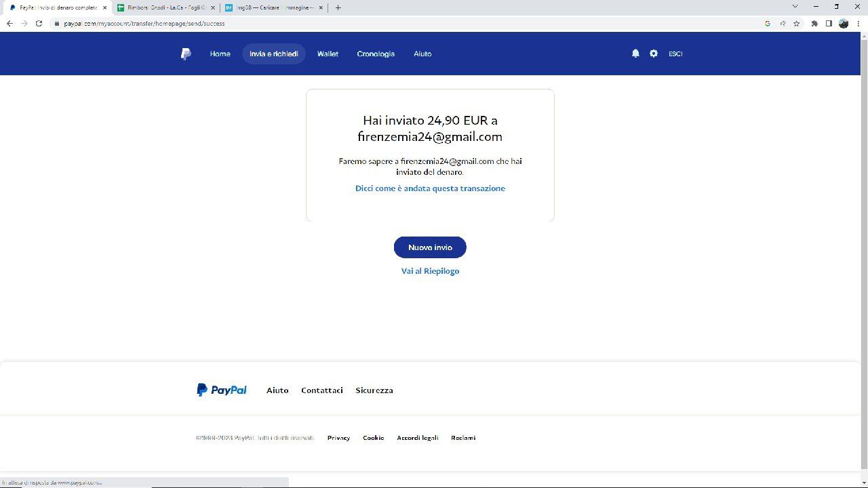This screenshot has height=488, width=868.
Task: Click the 'Faremo sapere a' confirmation message
Action: 430,167
